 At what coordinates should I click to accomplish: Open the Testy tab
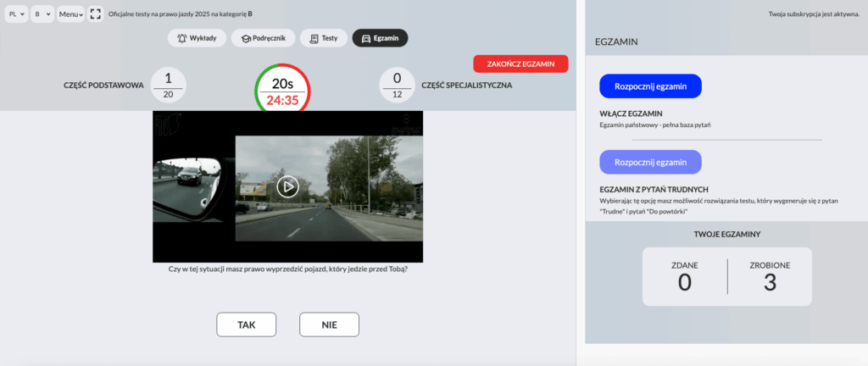(324, 38)
